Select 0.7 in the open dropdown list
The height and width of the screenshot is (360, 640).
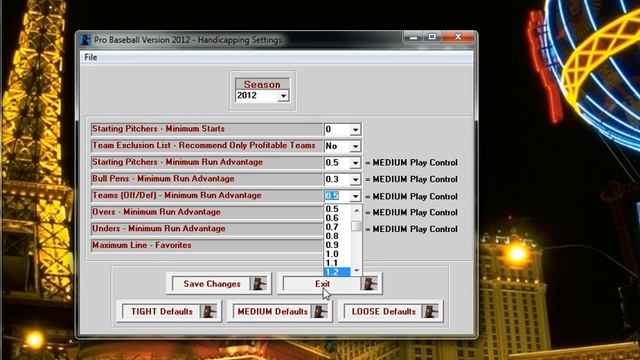point(337,227)
